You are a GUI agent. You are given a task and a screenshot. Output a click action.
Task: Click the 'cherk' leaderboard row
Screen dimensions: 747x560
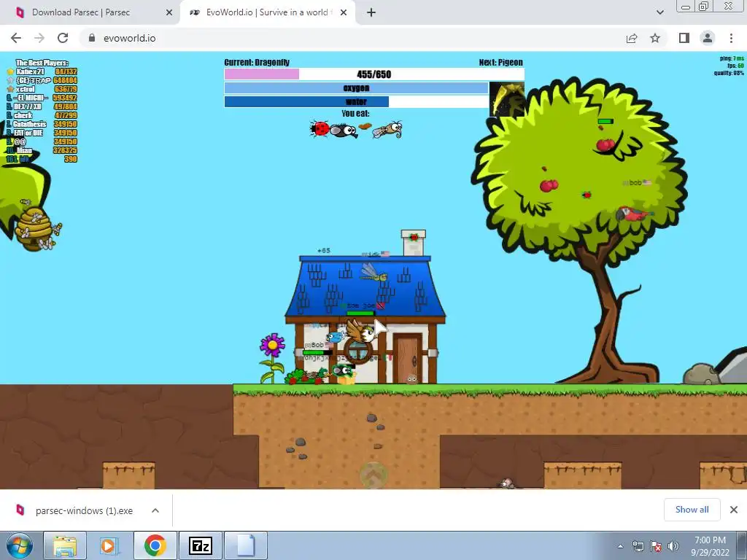42,115
